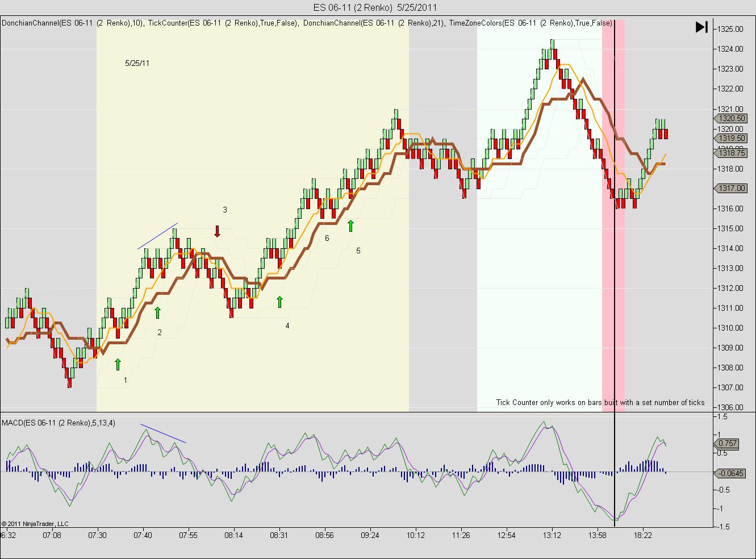This screenshot has height=559, width=756.
Task: Select the MACD(ES 06-11 (2 Renko),5,13,4) label
Action: click(59, 423)
